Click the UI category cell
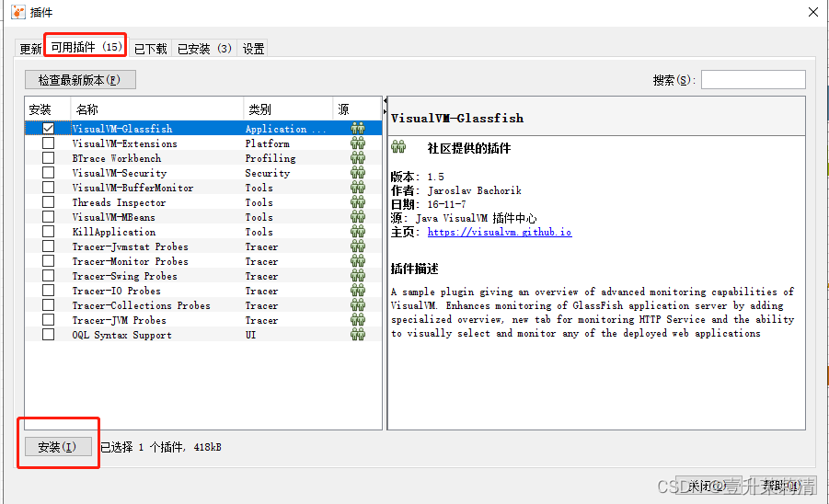Screen dimensions: 829x504 [x=250, y=335]
